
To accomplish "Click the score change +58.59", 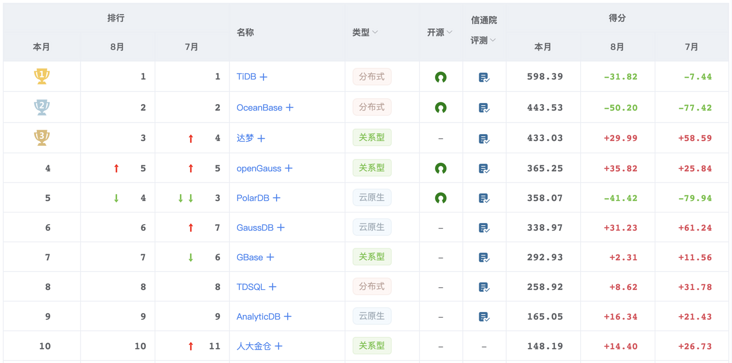I will click(695, 139).
